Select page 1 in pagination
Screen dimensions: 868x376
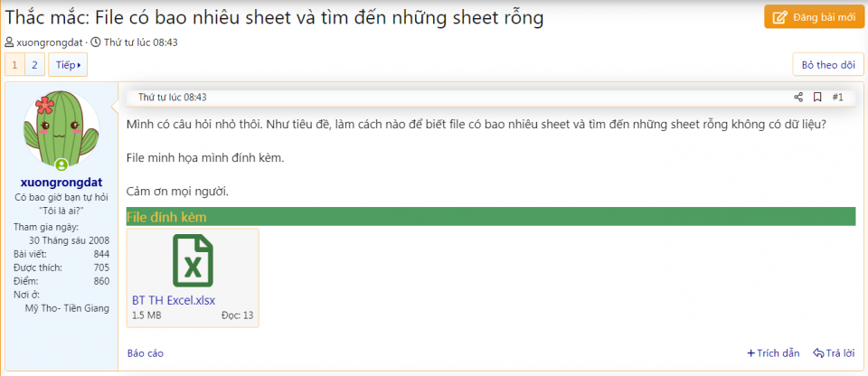[x=14, y=65]
